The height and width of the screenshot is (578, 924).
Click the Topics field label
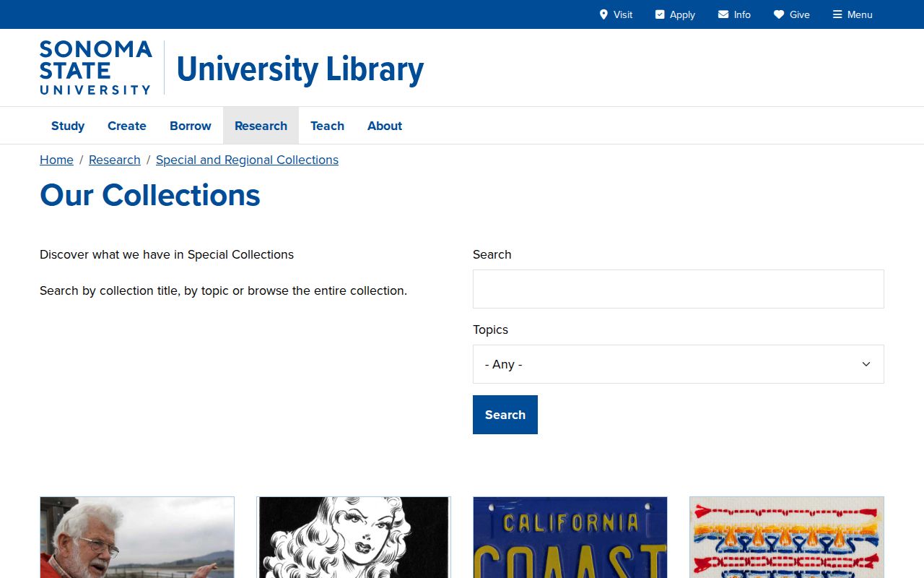click(x=490, y=329)
